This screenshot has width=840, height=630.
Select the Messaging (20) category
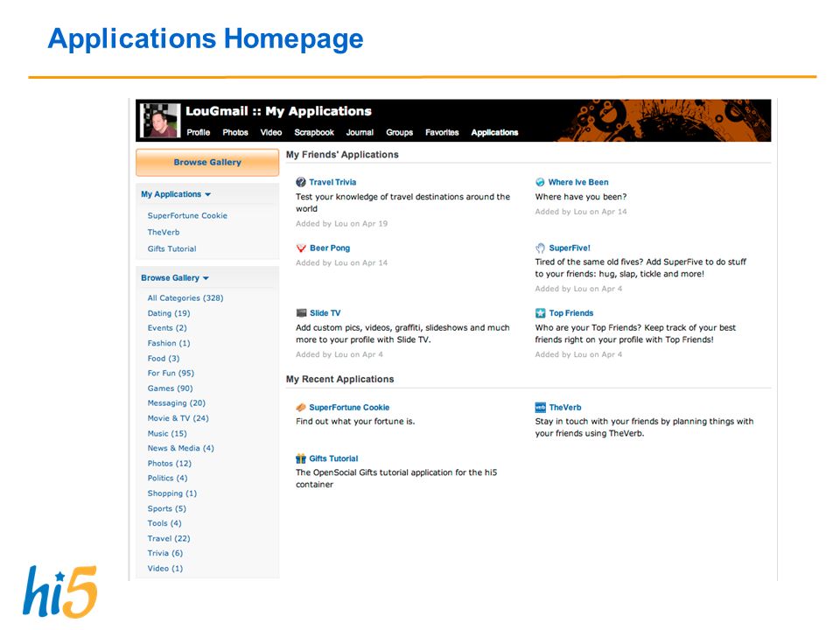pyautogui.click(x=176, y=402)
